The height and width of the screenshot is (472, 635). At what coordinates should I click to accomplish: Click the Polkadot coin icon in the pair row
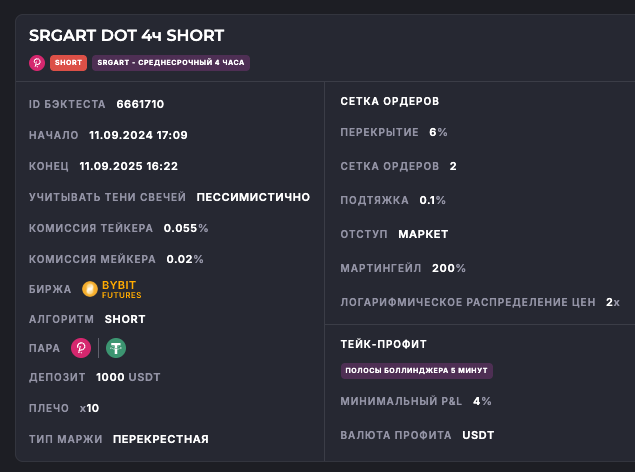tap(81, 348)
